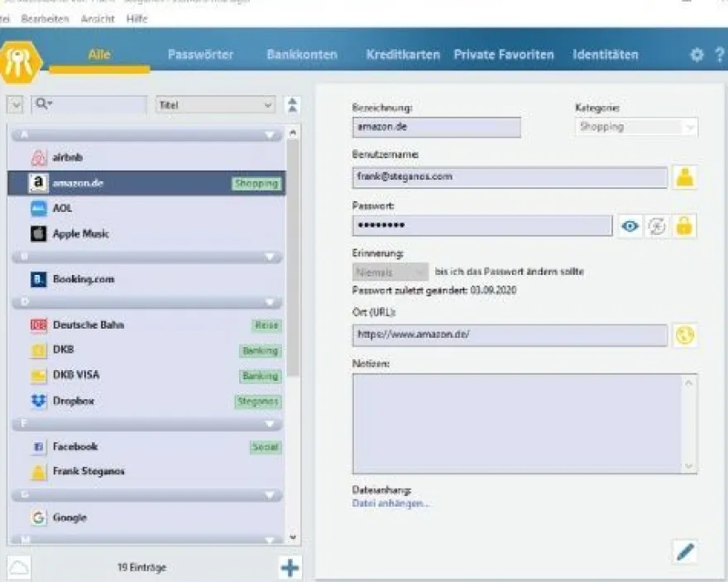Screen dimensions: 728x582
Task: Collapse the D group header
Action: tap(146, 302)
